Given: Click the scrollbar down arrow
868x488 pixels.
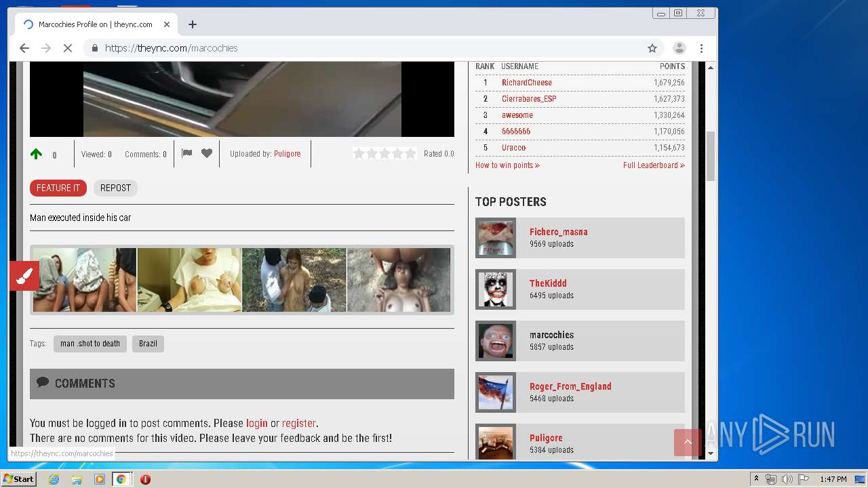Looking at the screenshot, I should click(x=711, y=453).
